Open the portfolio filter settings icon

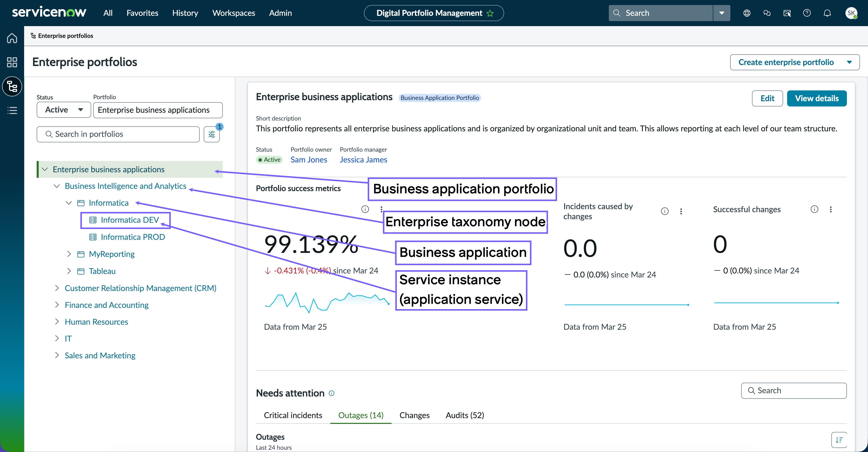point(212,134)
